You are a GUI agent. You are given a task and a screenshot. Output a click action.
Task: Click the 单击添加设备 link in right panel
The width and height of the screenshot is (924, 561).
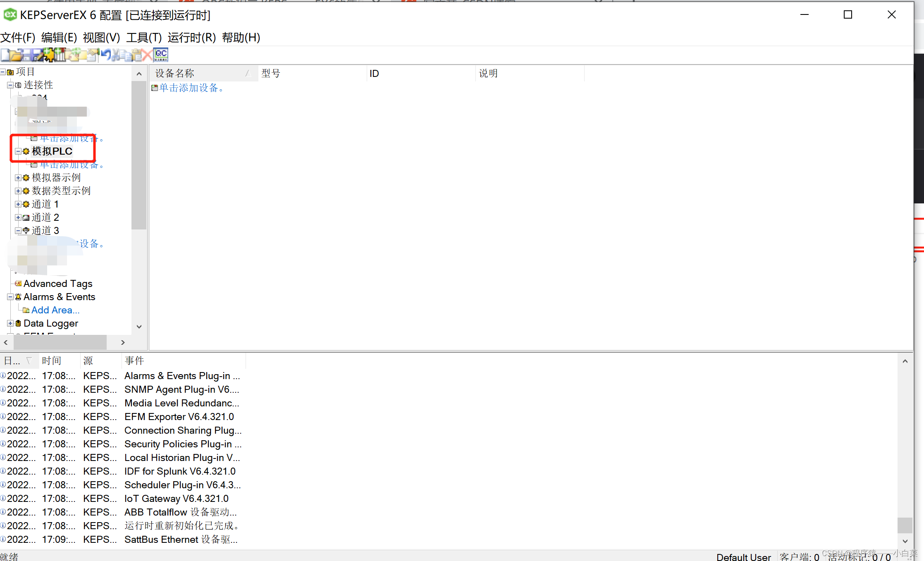click(192, 88)
